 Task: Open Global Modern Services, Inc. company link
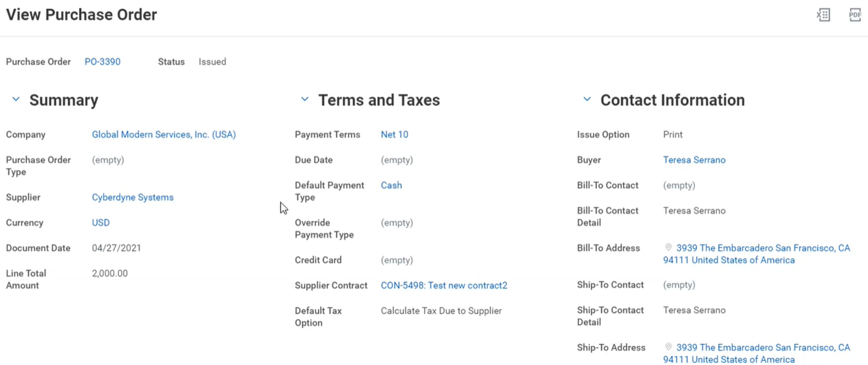(x=164, y=135)
